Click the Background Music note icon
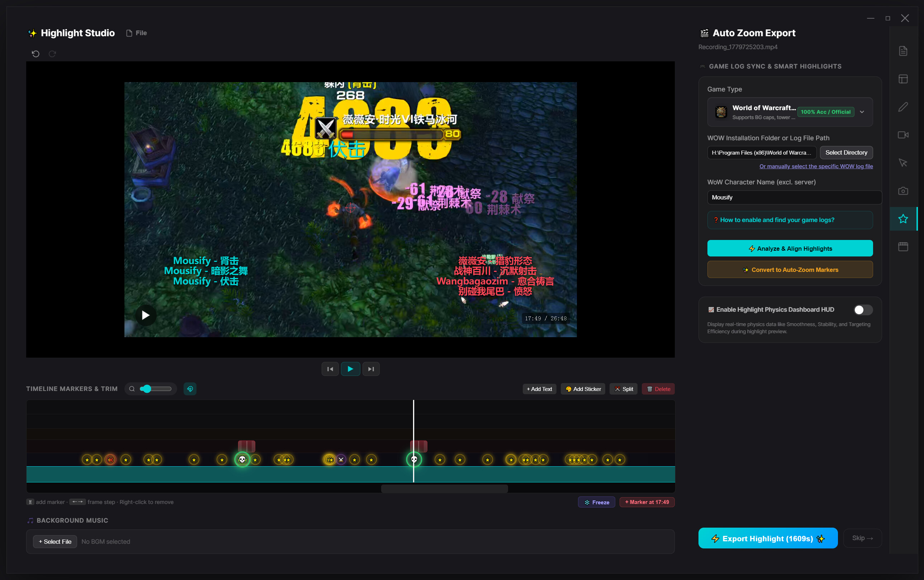The height and width of the screenshot is (580, 924). [30, 520]
